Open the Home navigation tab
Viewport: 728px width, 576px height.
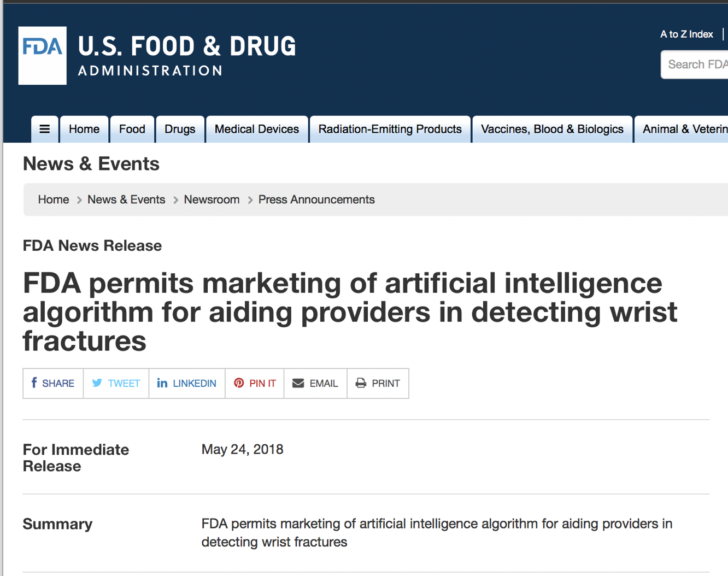click(x=84, y=129)
